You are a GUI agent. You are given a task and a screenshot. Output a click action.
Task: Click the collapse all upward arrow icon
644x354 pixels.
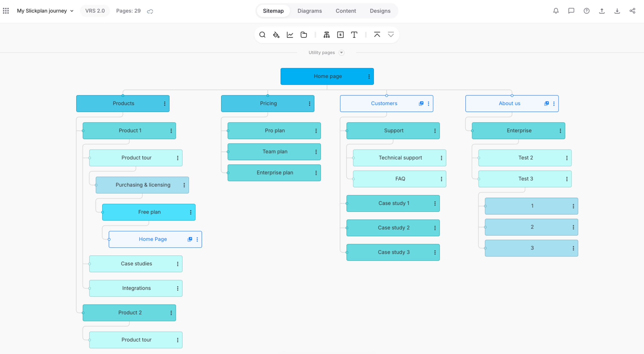click(x=377, y=35)
